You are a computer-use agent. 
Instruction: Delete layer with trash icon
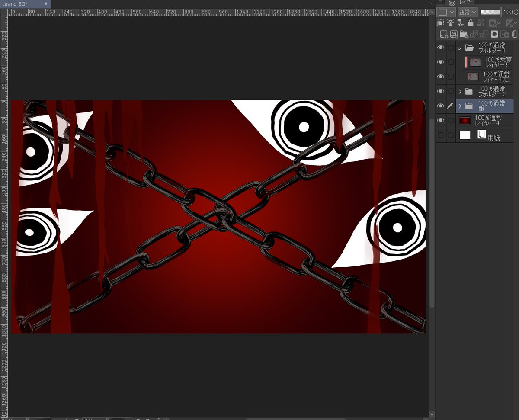point(515,34)
